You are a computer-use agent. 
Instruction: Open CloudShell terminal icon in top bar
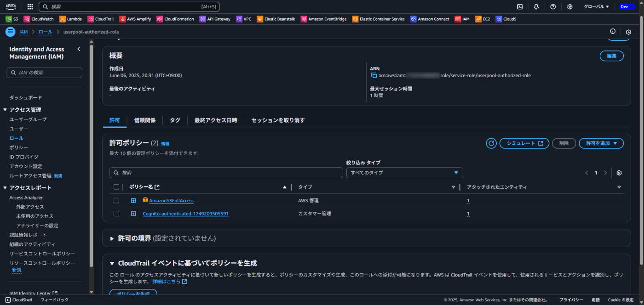click(520, 7)
